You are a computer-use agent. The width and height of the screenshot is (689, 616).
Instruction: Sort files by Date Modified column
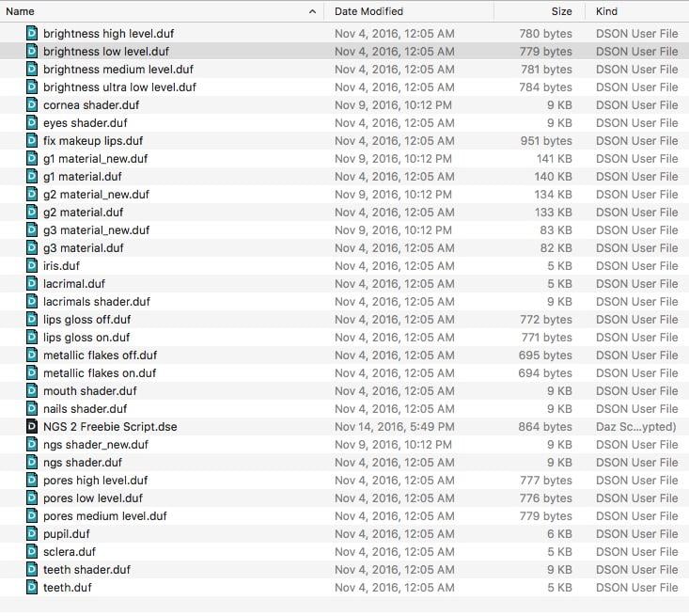pos(368,11)
